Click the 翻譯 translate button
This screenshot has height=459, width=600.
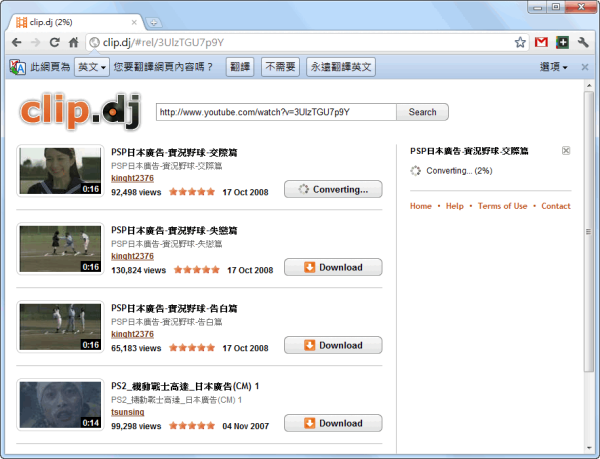click(x=240, y=67)
